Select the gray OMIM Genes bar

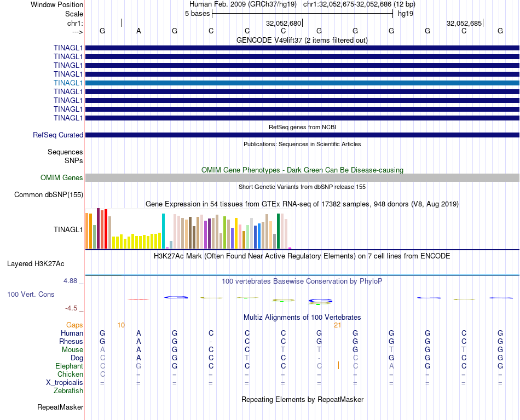pos(302,177)
